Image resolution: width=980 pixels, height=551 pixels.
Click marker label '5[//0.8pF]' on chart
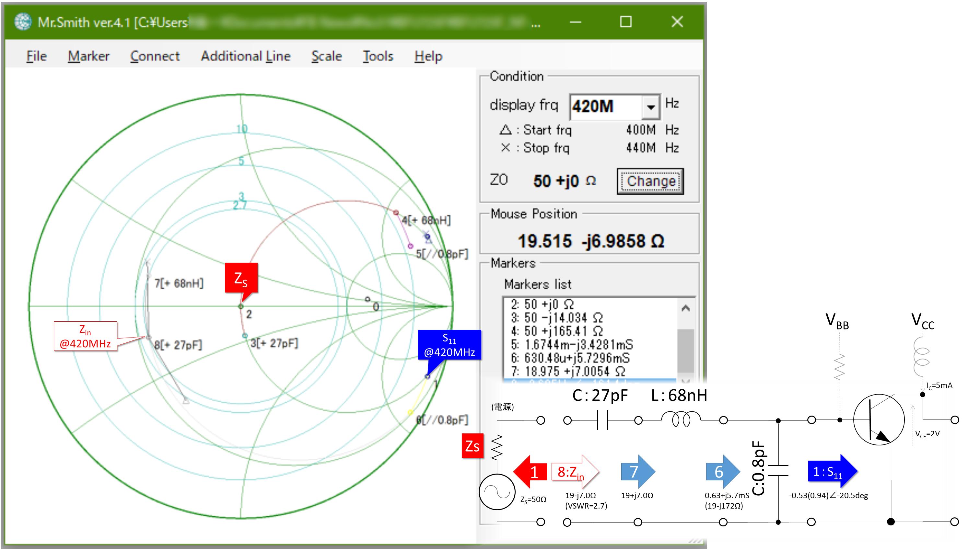[x=442, y=254]
